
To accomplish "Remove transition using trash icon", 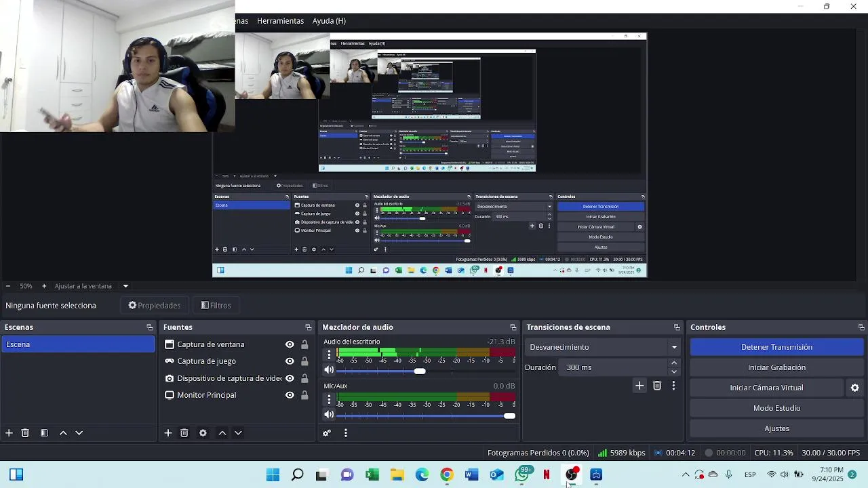I will tap(657, 386).
